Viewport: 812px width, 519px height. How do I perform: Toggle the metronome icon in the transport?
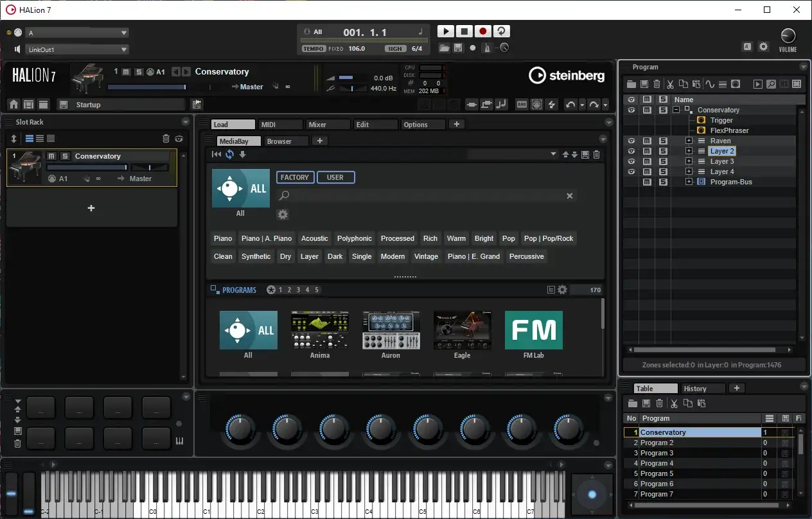[x=488, y=48]
